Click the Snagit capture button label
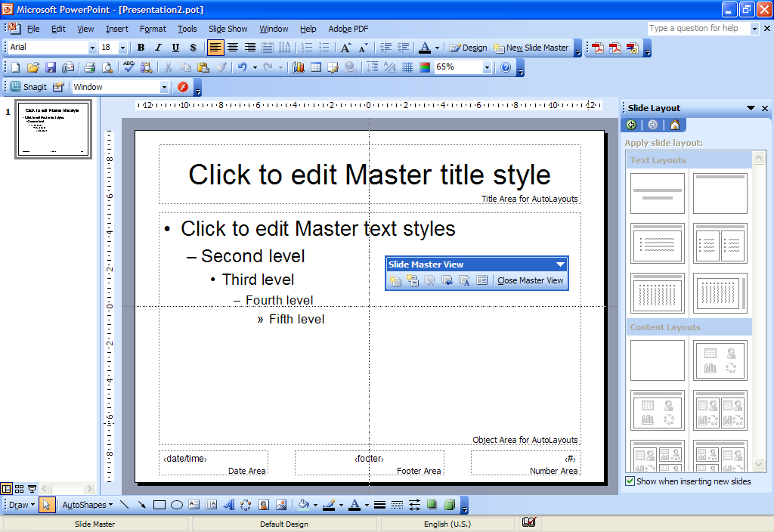This screenshot has width=774, height=532. click(x=29, y=87)
